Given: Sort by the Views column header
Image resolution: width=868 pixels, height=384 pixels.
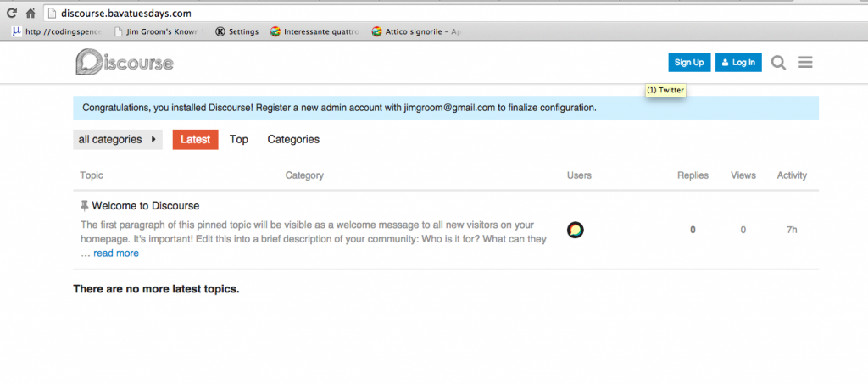Looking at the screenshot, I should pyautogui.click(x=743, y=175).
